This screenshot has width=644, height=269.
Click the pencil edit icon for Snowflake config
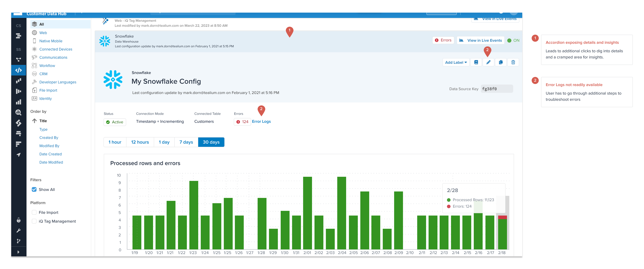(488, 62)
